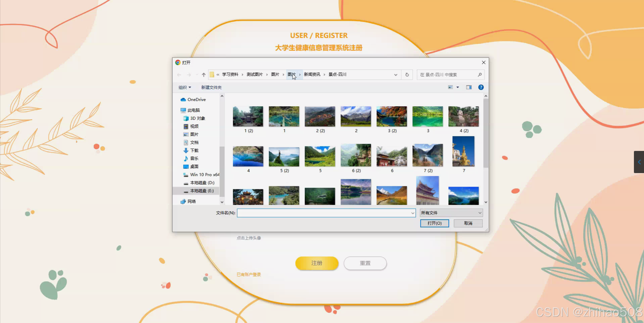Viewport: 644px width, 323px height.
Task: Click the file list vertical scrollbar
Action: (x=486, y=133)
